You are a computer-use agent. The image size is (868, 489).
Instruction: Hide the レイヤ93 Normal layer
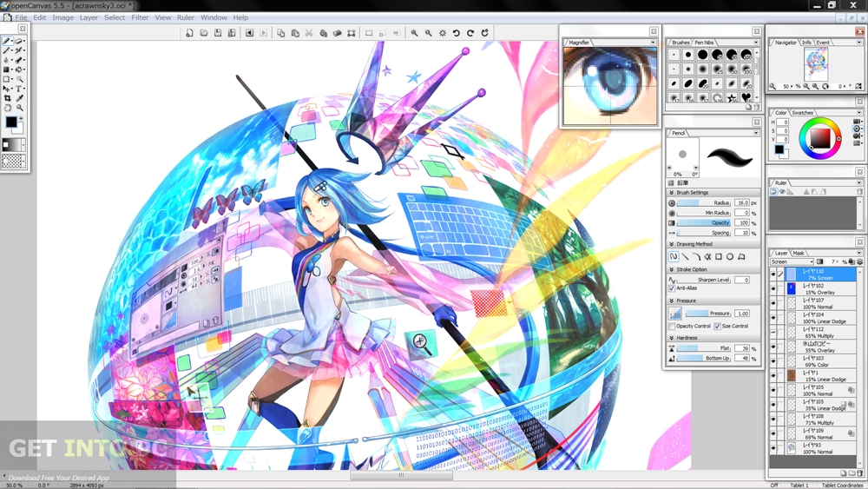(773, 448)
